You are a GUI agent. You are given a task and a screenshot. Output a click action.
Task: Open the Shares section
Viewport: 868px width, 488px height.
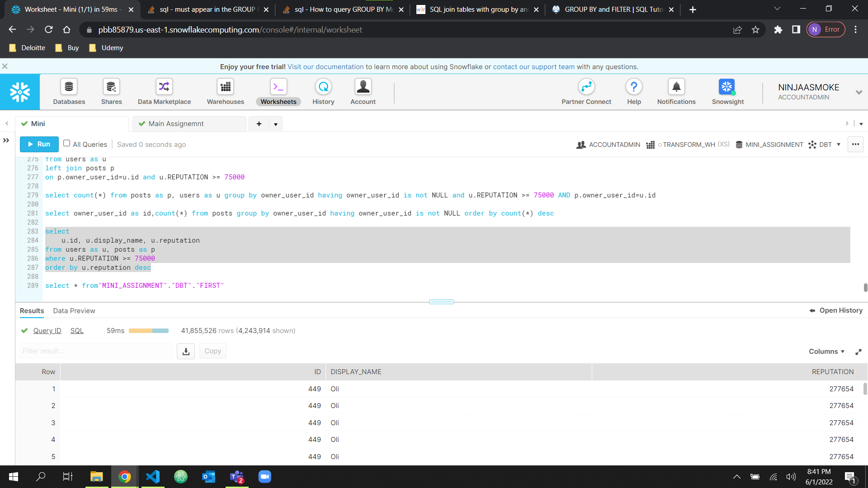111,91
